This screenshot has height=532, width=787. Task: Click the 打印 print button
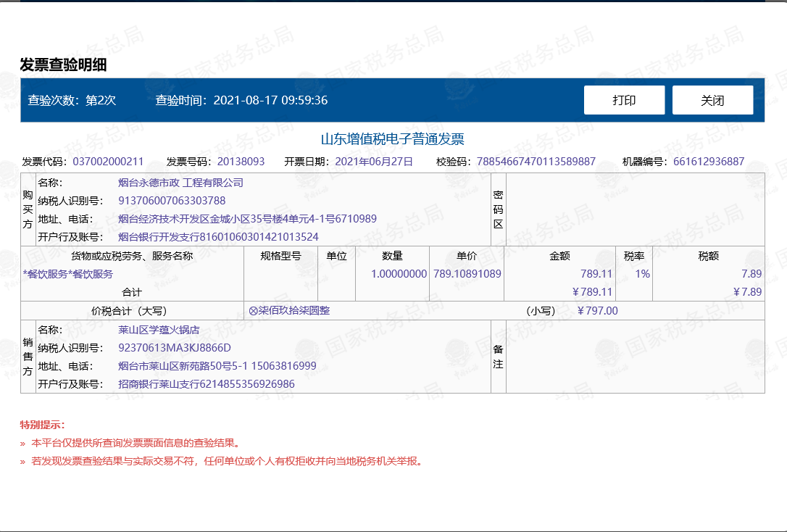tap(624, 100)
